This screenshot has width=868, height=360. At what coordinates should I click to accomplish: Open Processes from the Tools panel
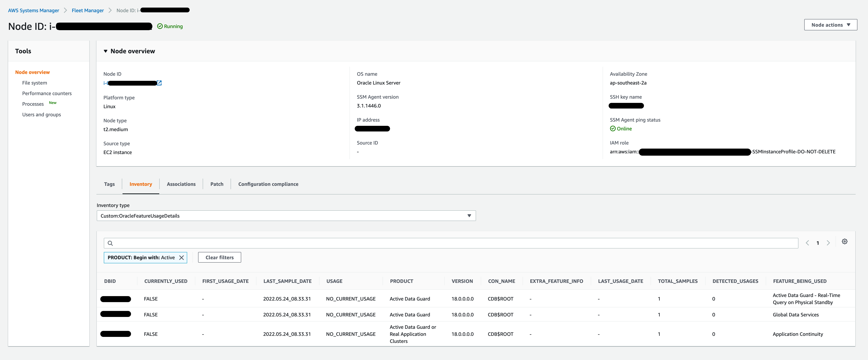(33, 104)
